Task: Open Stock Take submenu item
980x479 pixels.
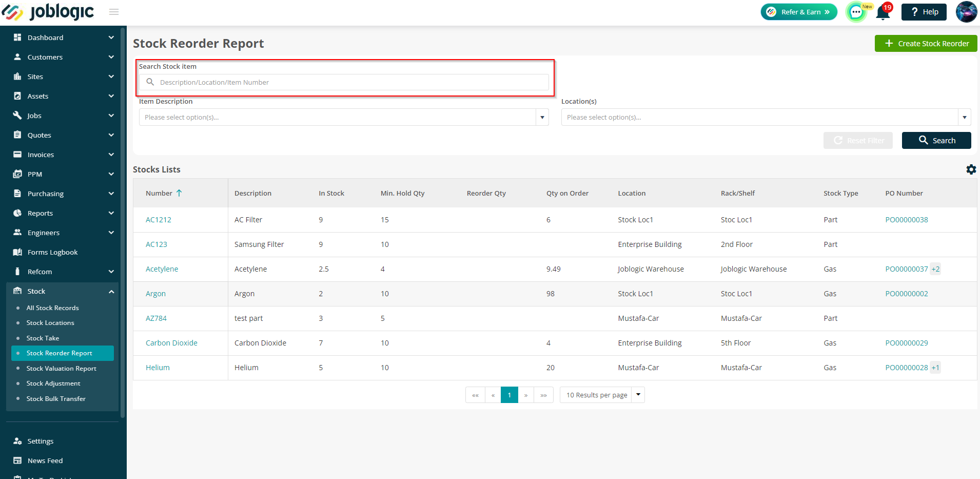Action: (x=43, y=338)
